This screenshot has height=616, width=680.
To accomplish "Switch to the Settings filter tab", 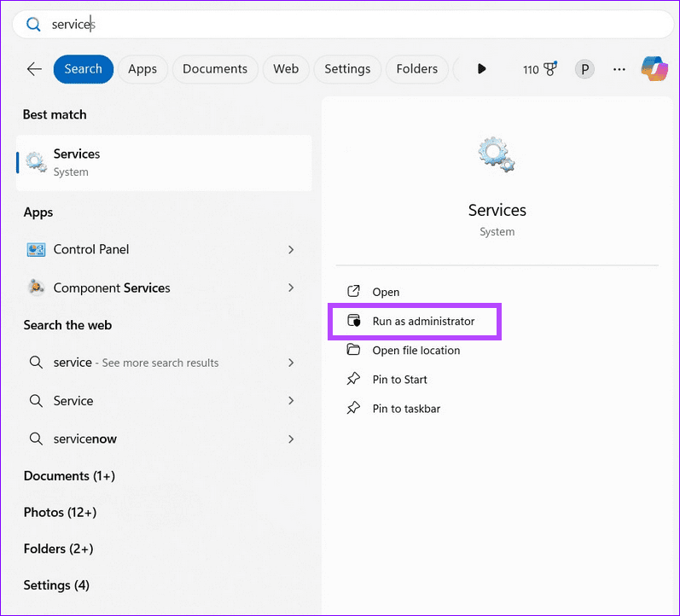I will (x=347, y=69).
